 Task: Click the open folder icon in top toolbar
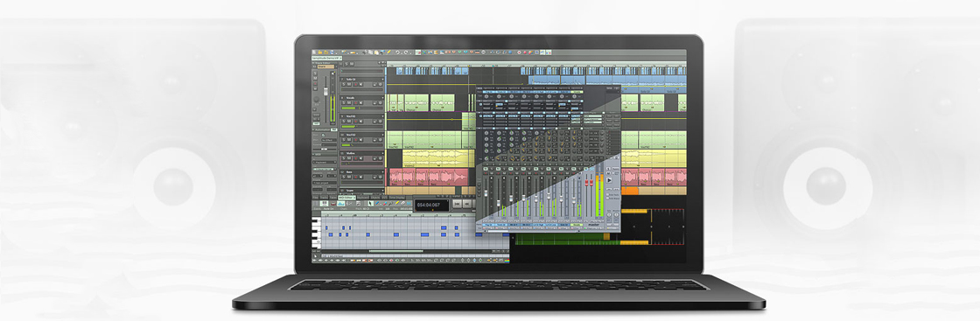(320, 52)
